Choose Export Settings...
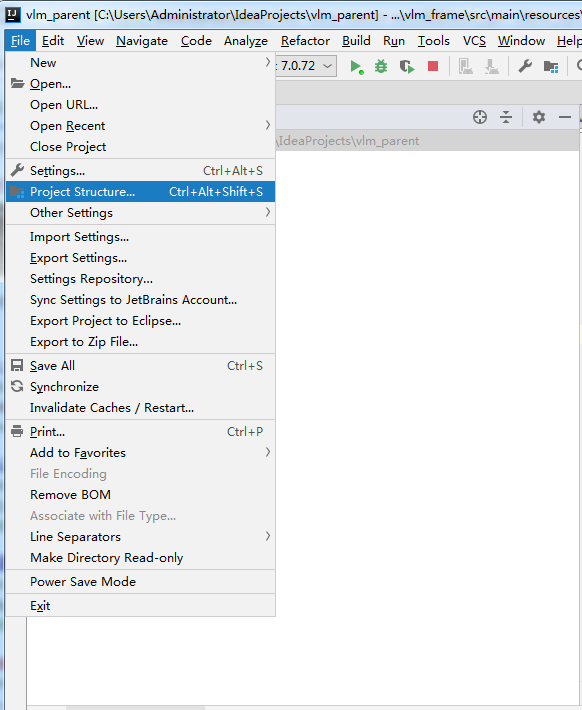This screenshot has width=582, height=710. 140,258
